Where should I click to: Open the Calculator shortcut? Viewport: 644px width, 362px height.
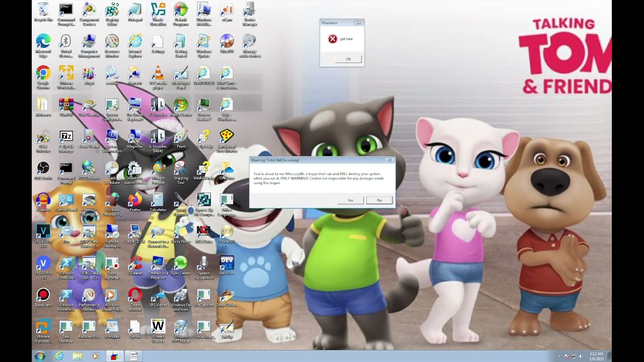[x=158, y=202]
